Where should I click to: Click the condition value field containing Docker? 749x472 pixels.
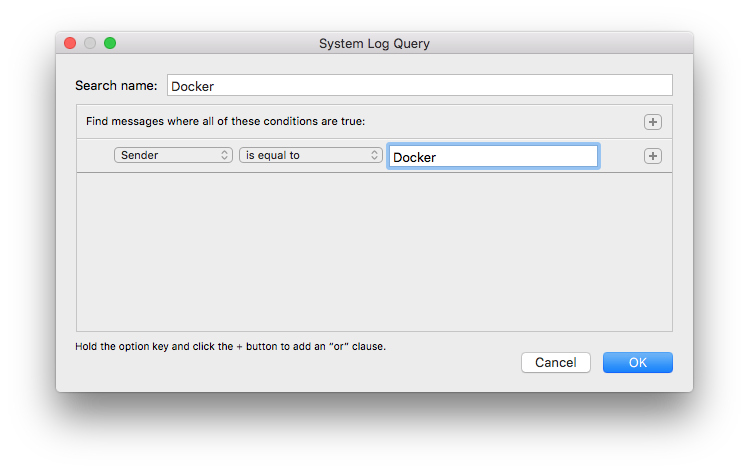492,157
